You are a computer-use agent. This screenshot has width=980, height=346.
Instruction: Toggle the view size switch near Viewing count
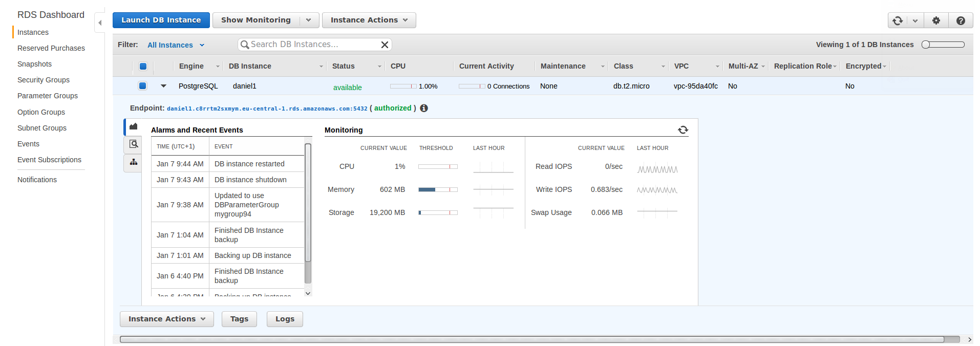point(943,45)
